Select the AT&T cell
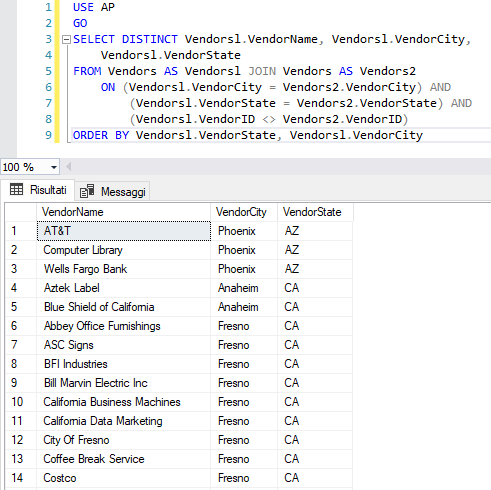 [124, 231]
